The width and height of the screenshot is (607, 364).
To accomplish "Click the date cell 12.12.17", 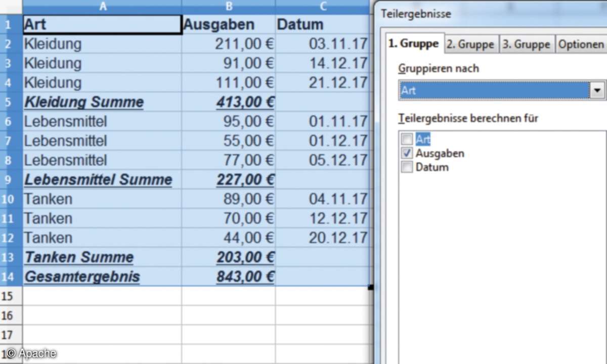I will coord(323,218).
